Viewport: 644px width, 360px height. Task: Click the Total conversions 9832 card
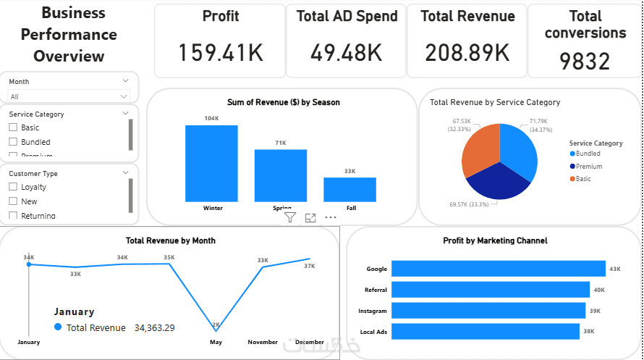point(585,41)
